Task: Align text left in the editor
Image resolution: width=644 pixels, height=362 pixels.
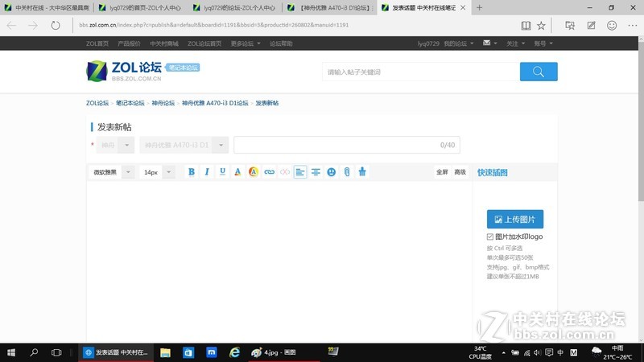Action: click(300, 172)
